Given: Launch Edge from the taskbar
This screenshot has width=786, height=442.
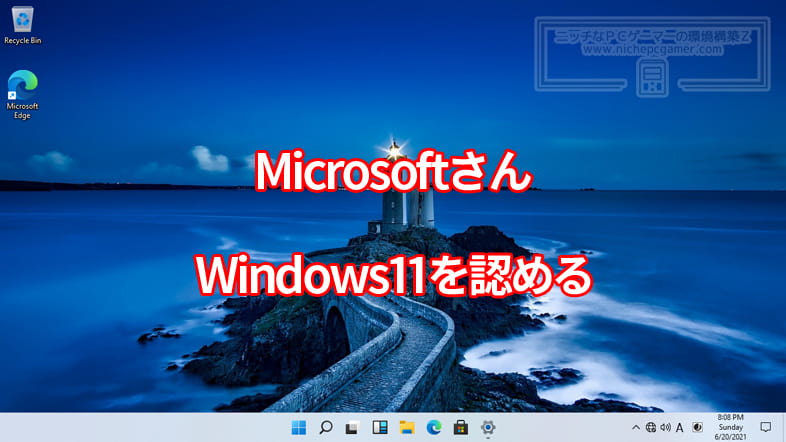Looking at the screenshot, I should click(x=434, y=427).
